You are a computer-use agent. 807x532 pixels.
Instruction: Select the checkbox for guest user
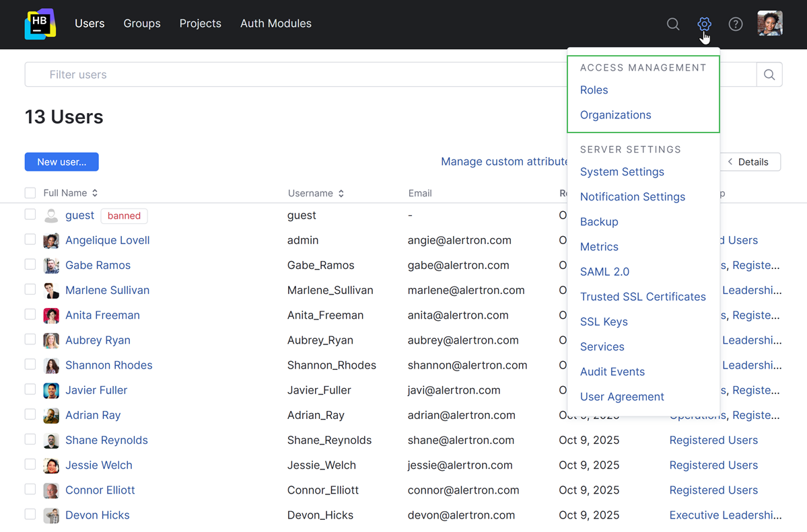pos(30,215)
